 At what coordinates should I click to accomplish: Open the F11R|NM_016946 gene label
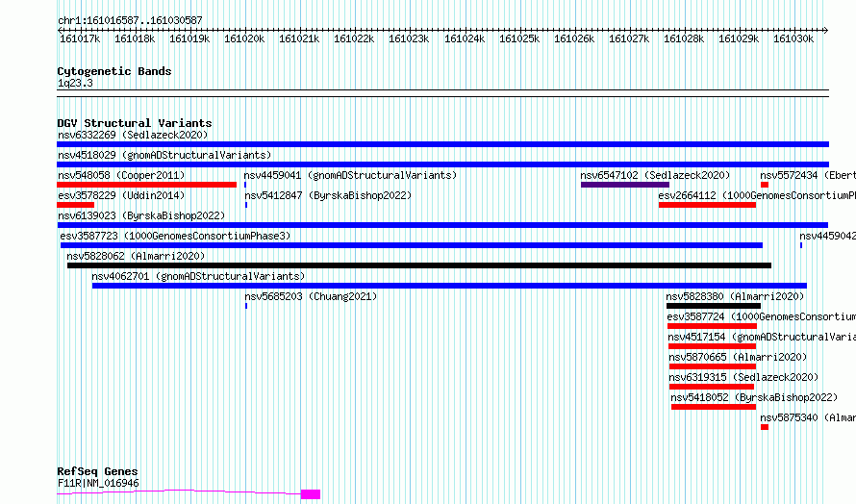98,483
